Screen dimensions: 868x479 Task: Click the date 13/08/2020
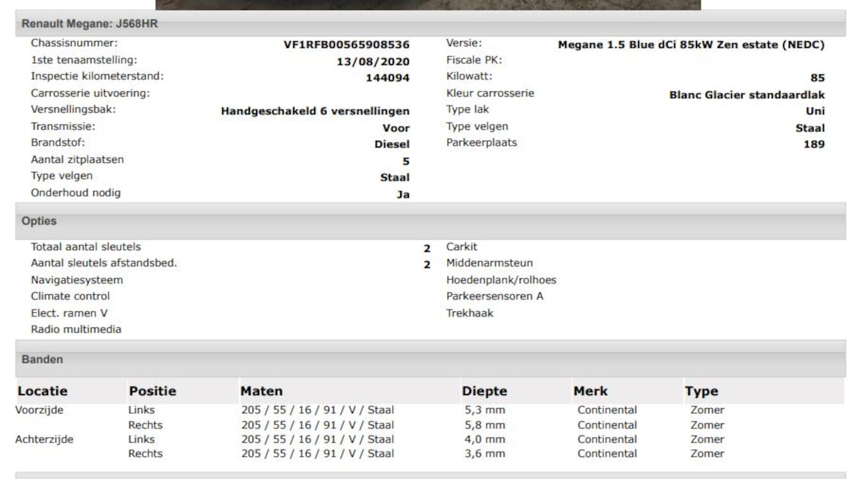coord(373,61)
